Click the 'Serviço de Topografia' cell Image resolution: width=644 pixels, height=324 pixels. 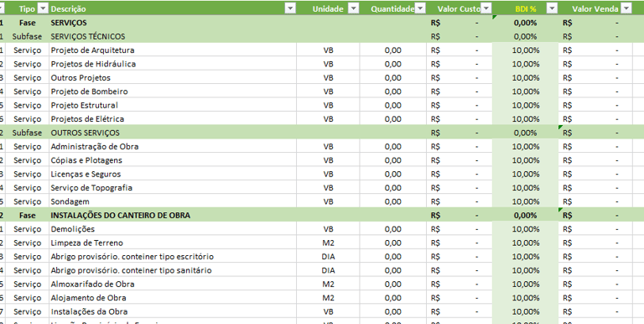tap(173, 187)
